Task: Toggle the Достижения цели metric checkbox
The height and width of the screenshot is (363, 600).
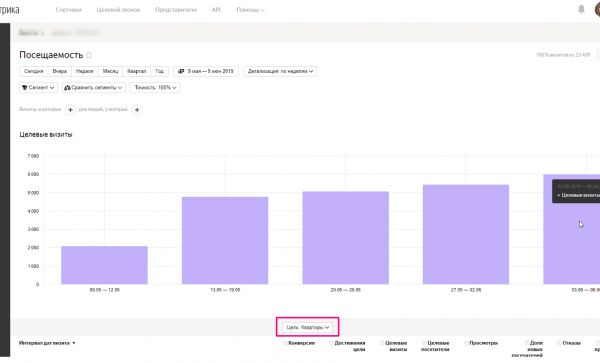Action: pos(331,343)
